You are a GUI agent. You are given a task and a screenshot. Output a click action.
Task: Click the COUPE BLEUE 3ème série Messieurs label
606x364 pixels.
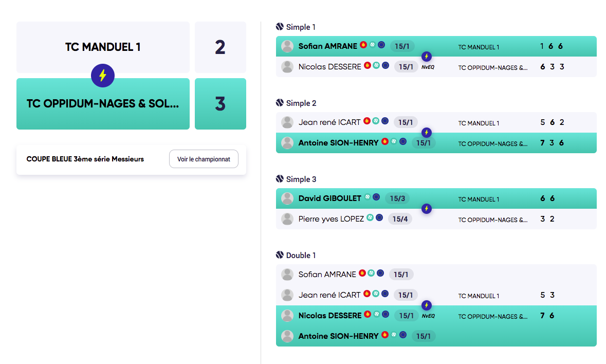click(x=85, y=159)
